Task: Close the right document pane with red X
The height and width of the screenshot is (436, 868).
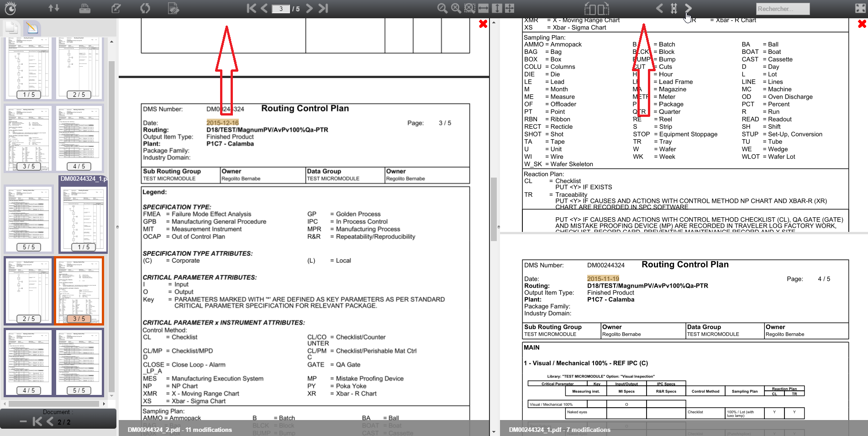Action: click(862, 24)
